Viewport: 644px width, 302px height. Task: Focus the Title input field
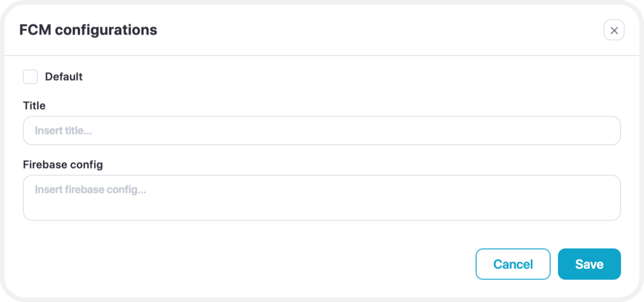click(x=321, y=131)
